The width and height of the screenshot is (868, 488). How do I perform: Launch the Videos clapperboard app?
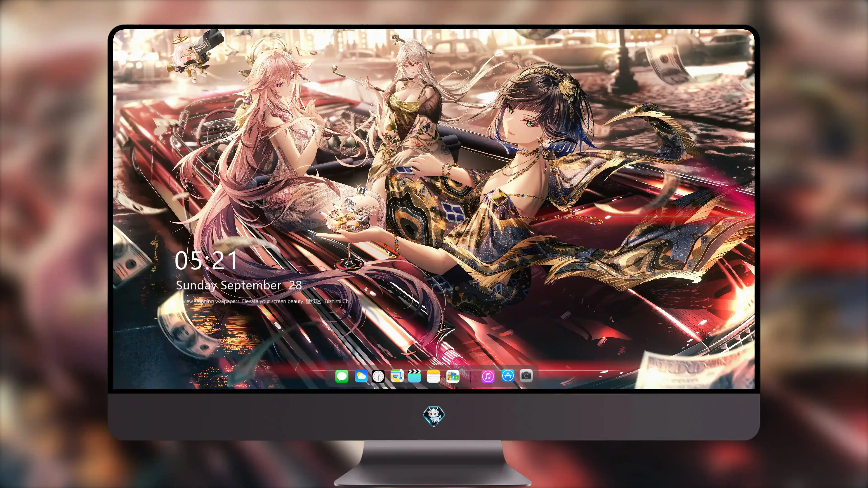pos(415,376)
